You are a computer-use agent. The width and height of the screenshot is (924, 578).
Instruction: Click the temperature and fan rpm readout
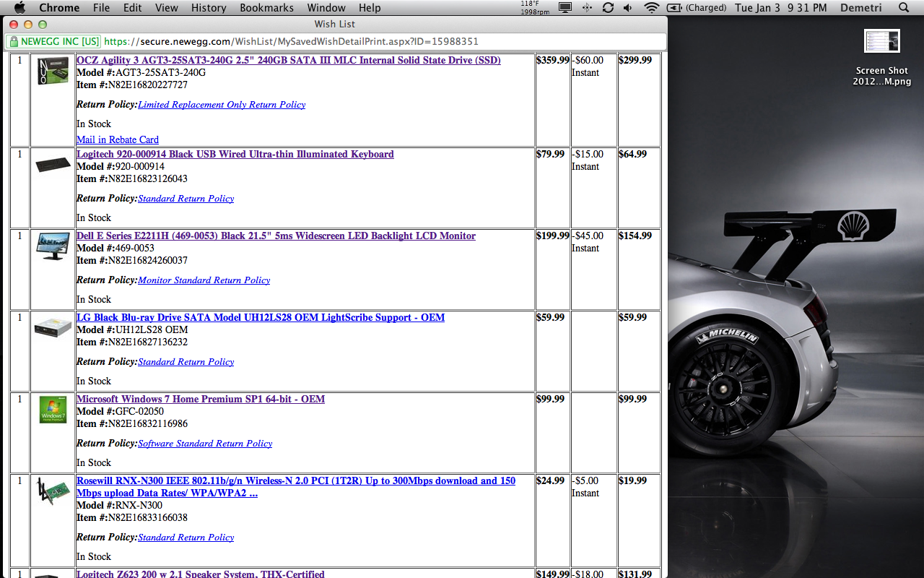[534, 7]
